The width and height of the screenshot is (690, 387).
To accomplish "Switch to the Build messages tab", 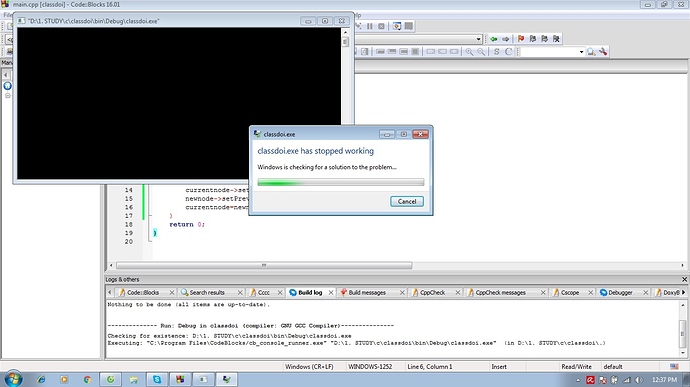I will pyautogui.click(x=367, y=292).
